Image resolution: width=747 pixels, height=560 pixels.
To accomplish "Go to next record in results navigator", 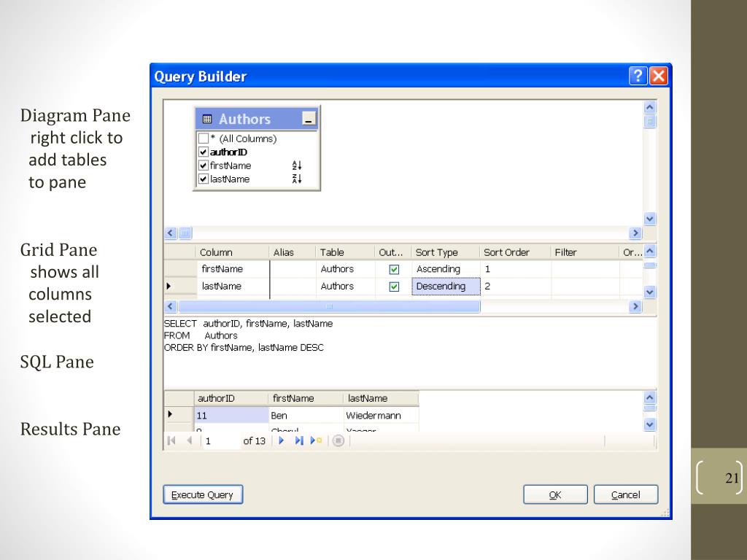I will [x=282, y=441].
